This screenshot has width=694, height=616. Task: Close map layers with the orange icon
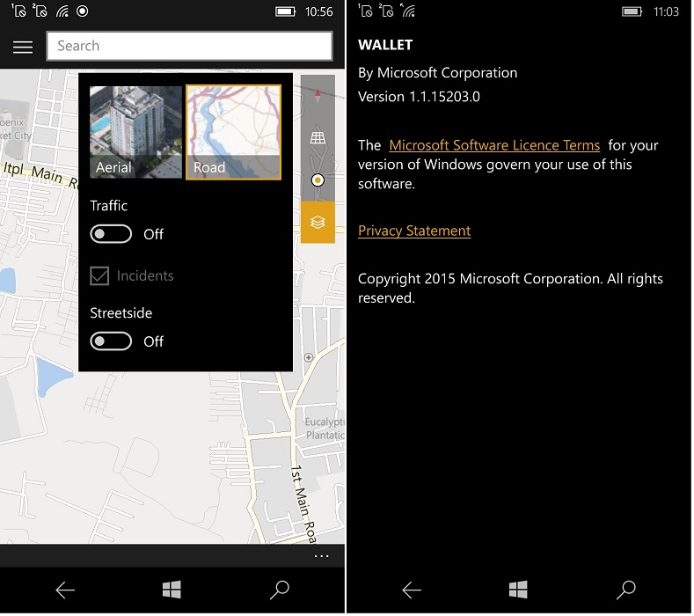tap(318, 222)
